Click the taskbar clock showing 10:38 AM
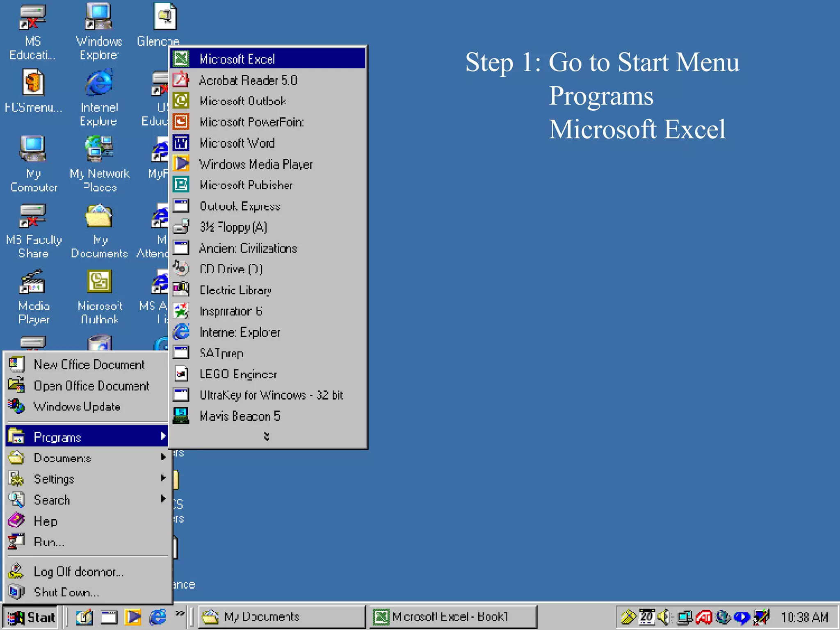The height and width of the screenshot is (630, 840). pos(804,617)
